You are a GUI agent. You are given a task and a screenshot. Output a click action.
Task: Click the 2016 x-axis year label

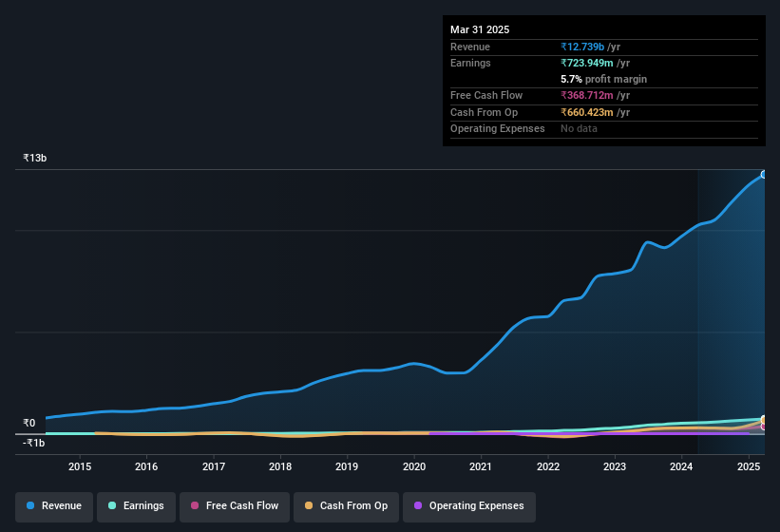pyautogui.click(x=146, y=466)
